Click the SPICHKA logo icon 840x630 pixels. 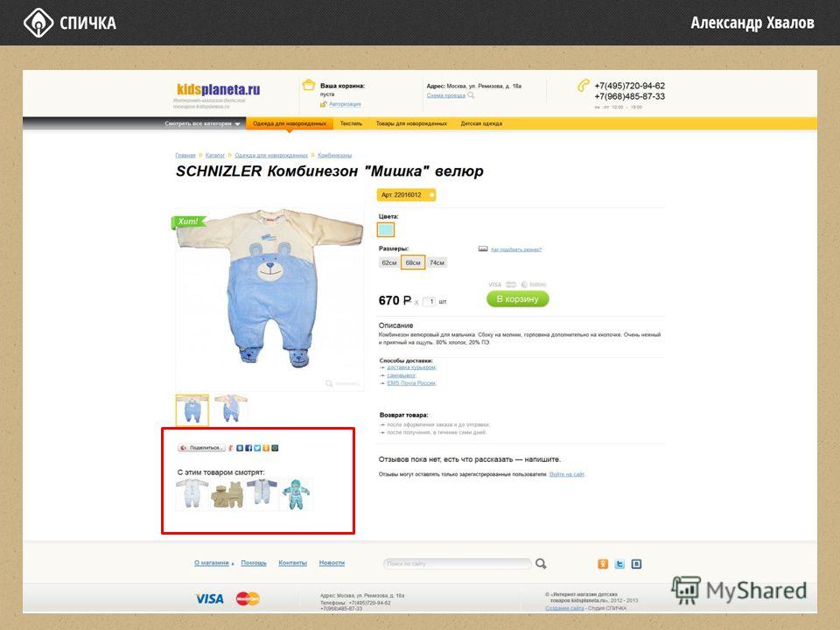click(x=38, y=23)
